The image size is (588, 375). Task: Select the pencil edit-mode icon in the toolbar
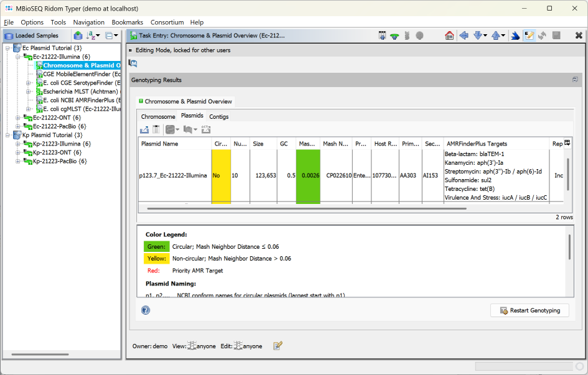(x=530, y=35)
